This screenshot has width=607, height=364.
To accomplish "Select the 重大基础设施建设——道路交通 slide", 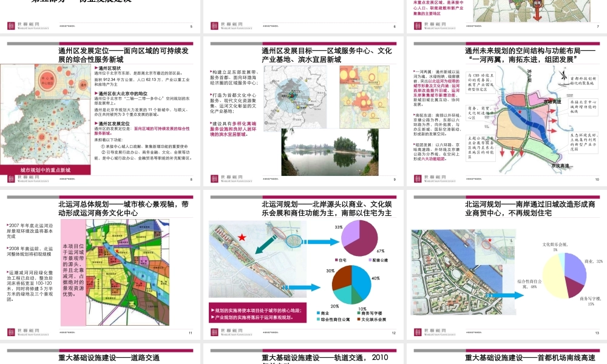I will point(100,354).
